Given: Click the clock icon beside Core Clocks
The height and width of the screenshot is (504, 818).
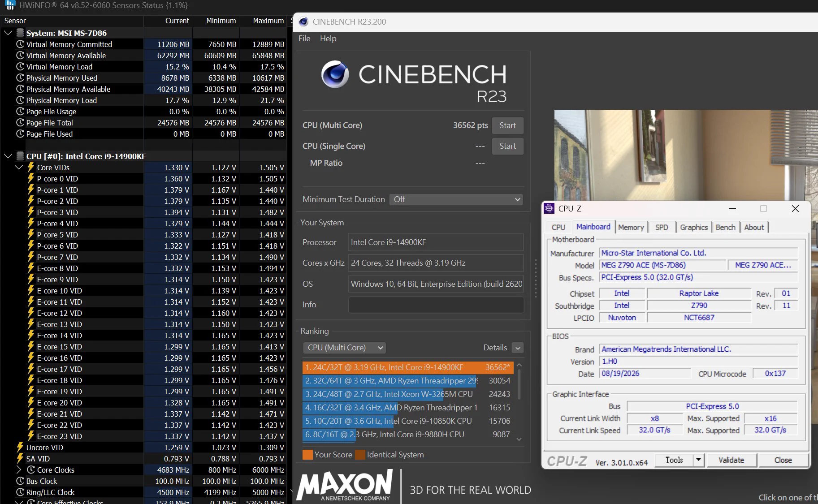Looking at the screenshot, I should (x=30, y=470).
